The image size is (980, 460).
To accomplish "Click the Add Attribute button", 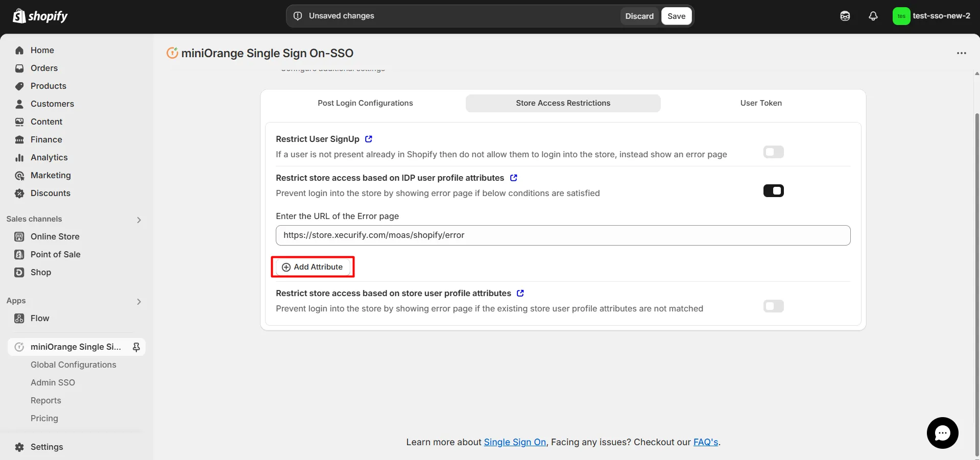I will [313, 267].
